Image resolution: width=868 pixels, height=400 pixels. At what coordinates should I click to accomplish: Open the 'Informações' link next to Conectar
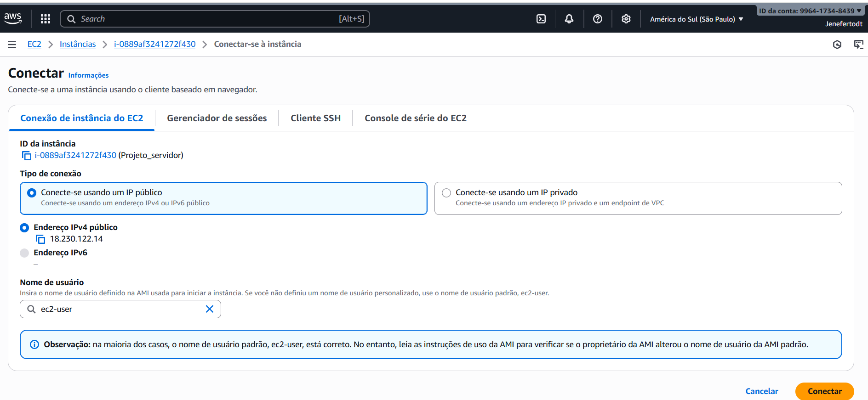pos(89,75)
